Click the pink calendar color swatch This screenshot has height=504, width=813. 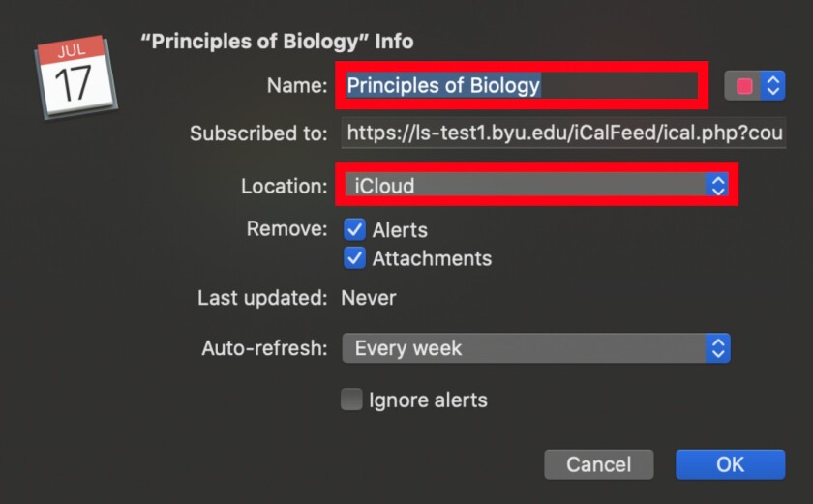744,86
